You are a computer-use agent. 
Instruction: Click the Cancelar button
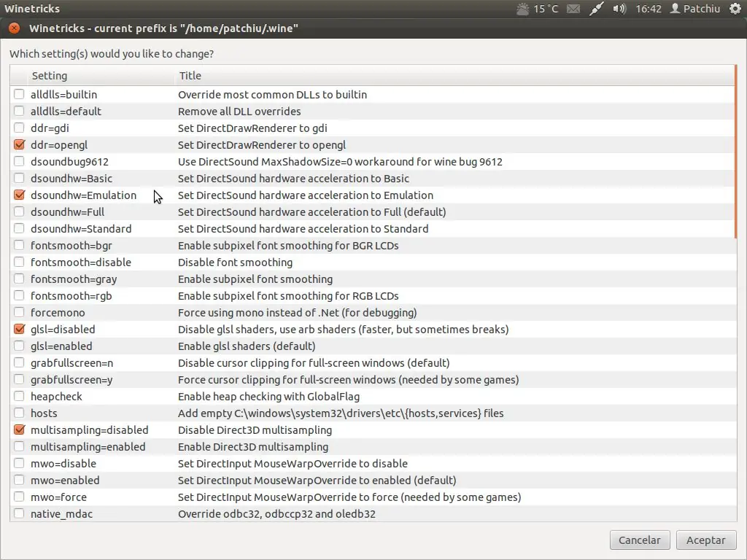640,540
